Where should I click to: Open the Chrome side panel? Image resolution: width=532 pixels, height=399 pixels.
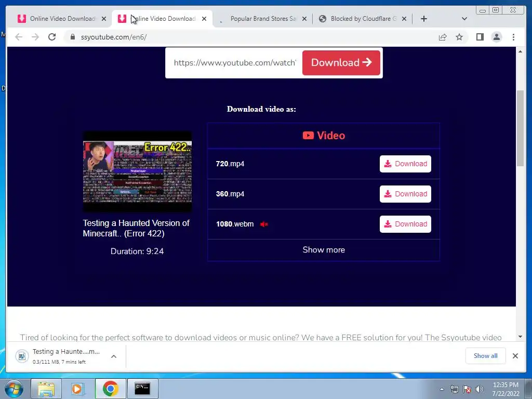[480, 37]
